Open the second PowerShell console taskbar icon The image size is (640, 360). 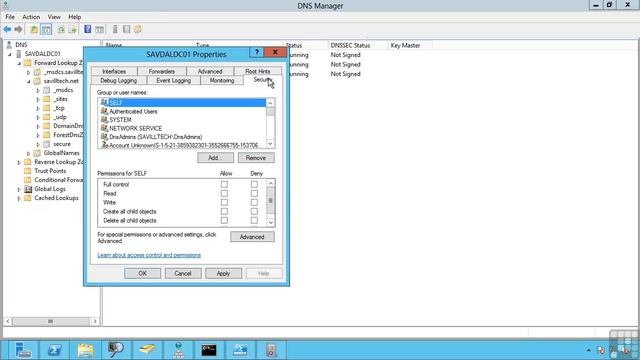tap(240, 350)
